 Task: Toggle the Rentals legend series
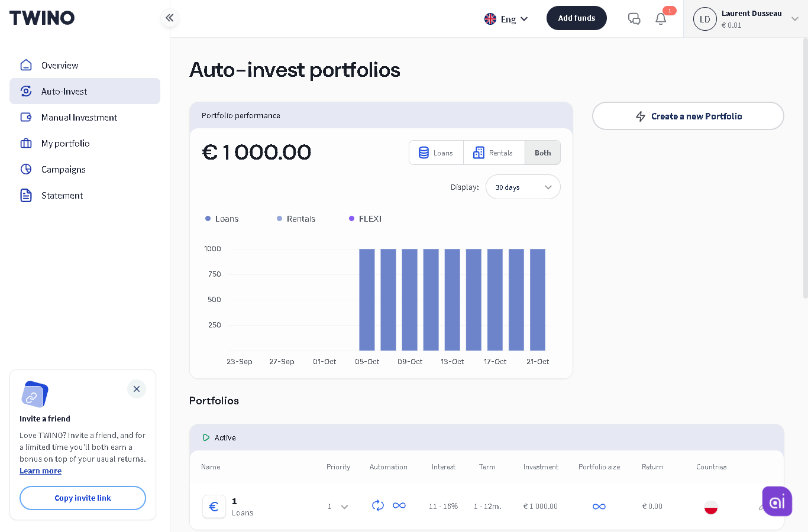coord(296,219)
